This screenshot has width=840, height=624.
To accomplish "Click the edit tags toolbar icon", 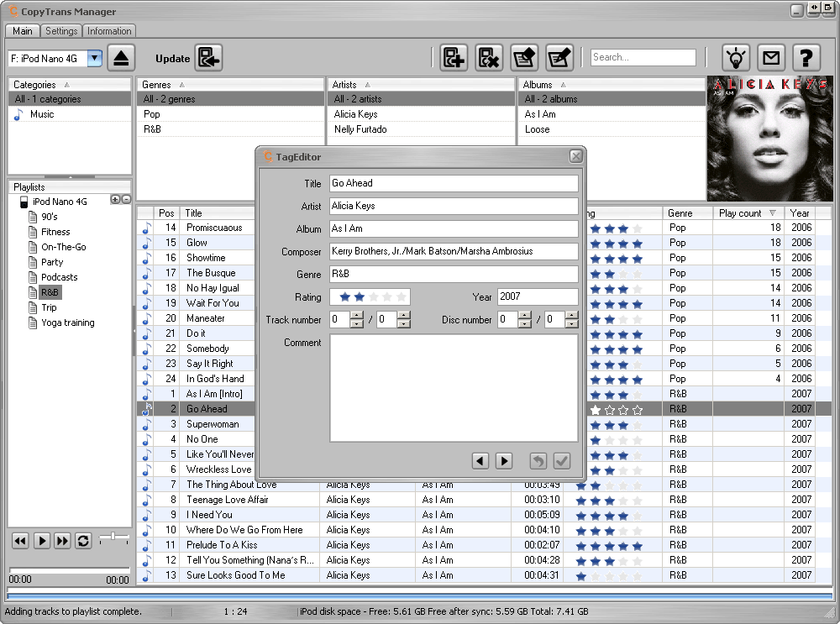I will [x=559, y=58].
